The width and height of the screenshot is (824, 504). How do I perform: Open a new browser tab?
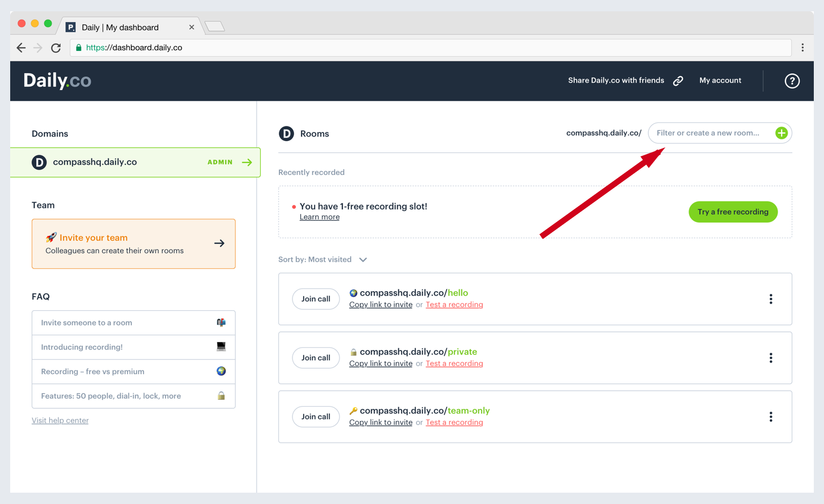[215, 26]
